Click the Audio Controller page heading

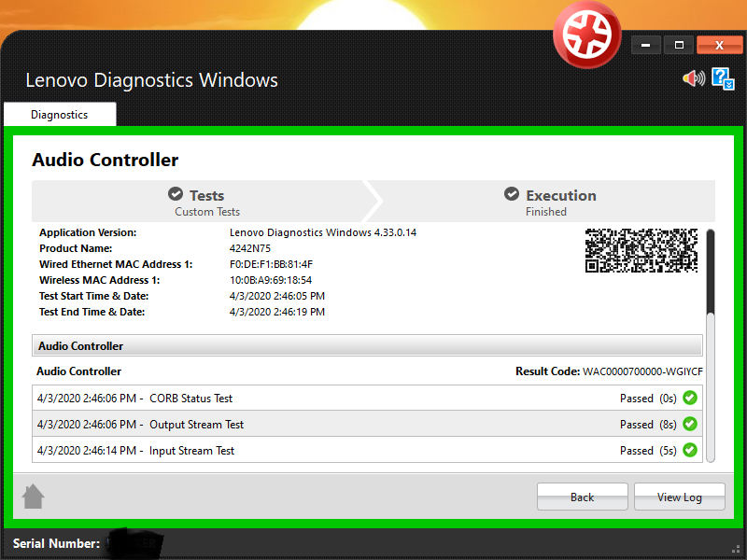tap(106, 160)
